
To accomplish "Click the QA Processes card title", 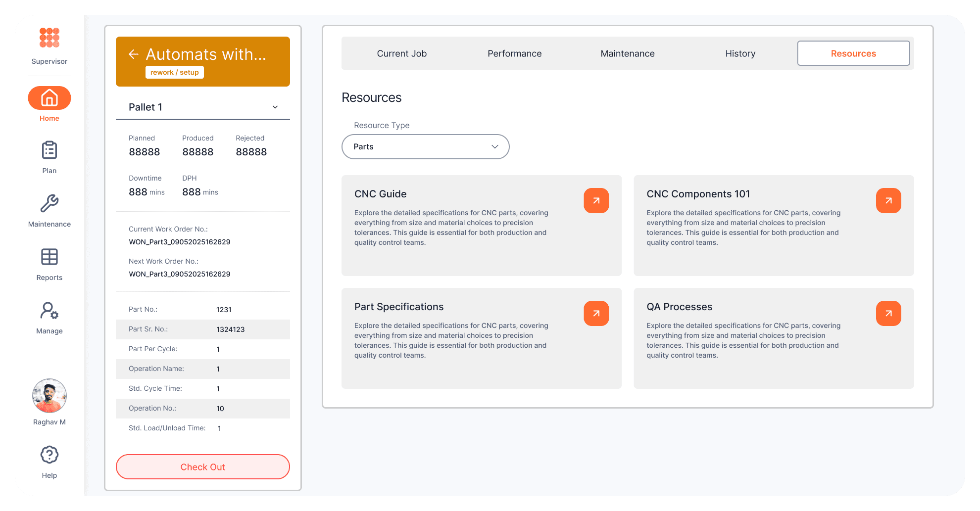I will [x=680, y=307].
